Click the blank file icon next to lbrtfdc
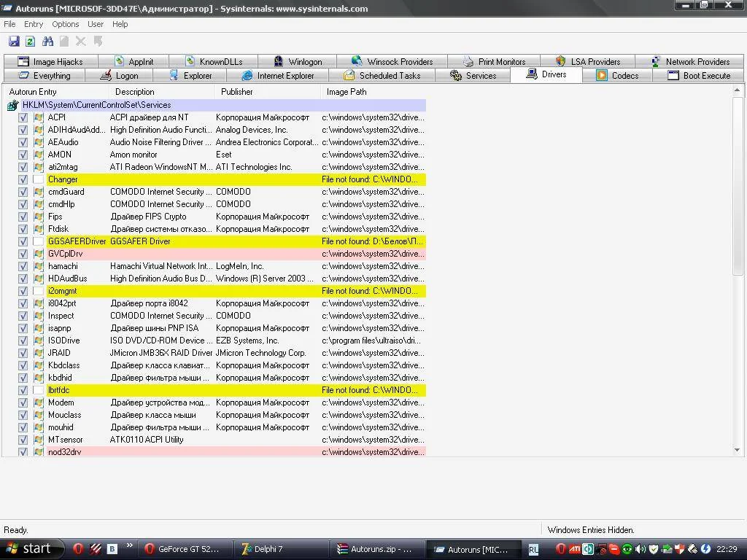Screen dimensions: 747x560 [39, 390]
